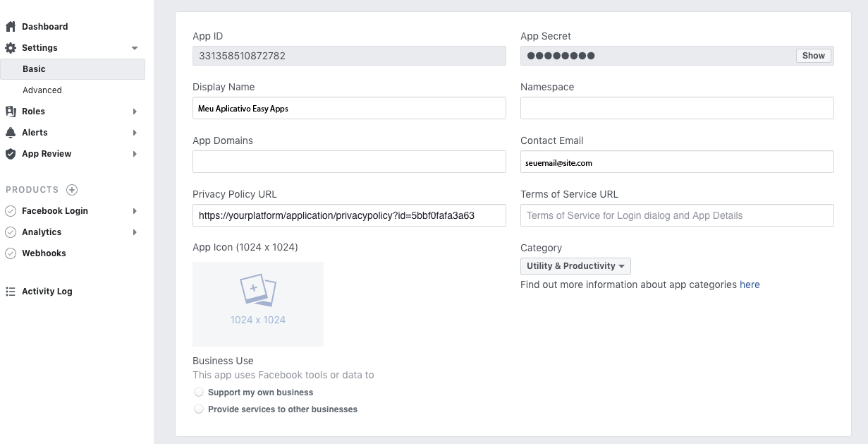Select the Basic settings item
Viewport: 868px width, 444px height.
[73, 69]
